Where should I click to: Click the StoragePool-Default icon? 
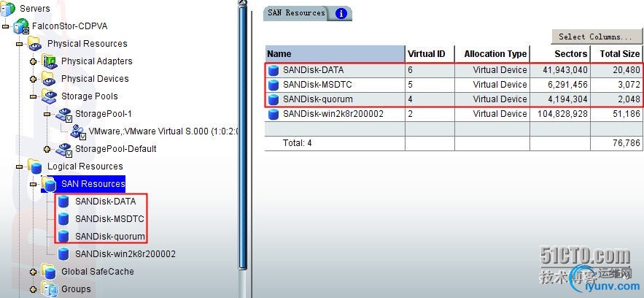tap(63, 150)
